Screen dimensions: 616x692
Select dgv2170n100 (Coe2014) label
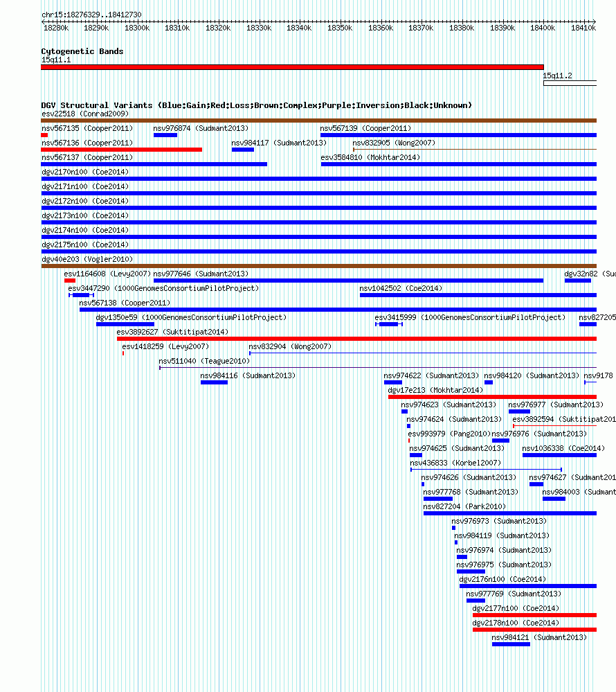tap(85, 172)
